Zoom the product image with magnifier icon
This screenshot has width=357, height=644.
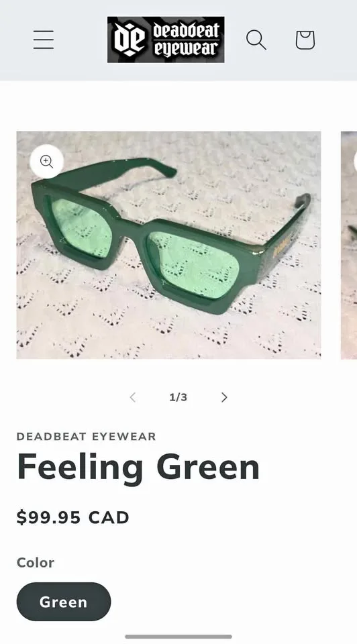(47, 162)
